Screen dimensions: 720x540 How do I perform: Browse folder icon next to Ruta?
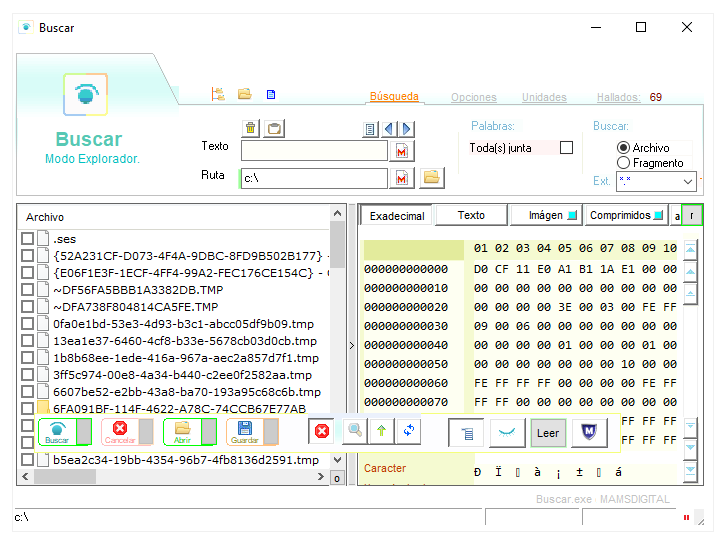432,178
